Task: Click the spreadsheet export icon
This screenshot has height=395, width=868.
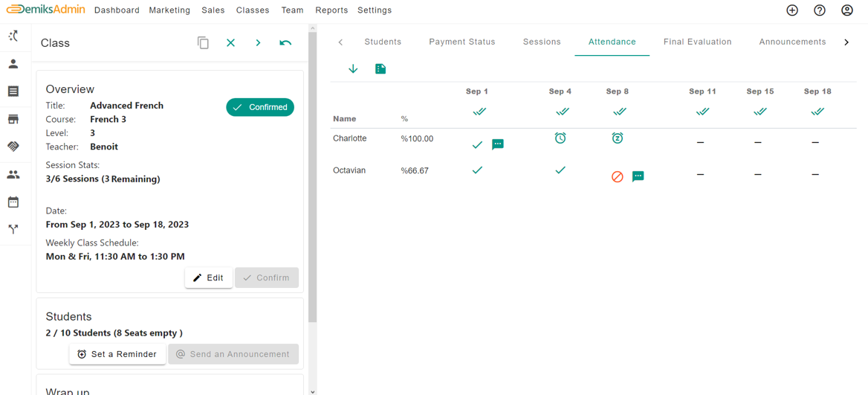Action: [380, 68]
